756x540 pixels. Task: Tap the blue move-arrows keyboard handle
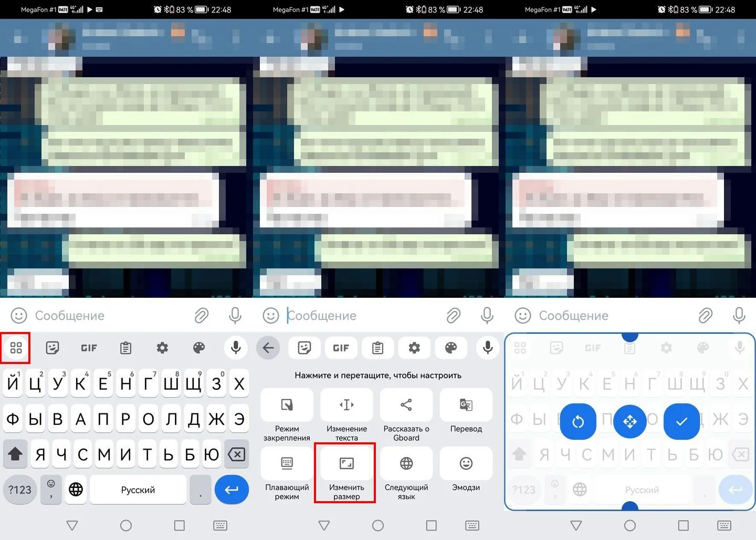pos(630,421)
